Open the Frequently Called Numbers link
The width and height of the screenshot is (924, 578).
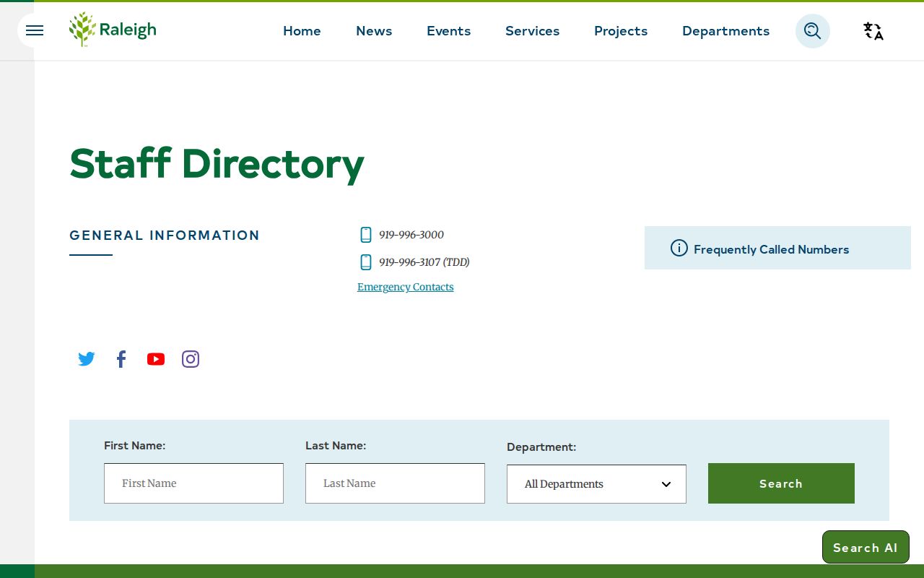pyautogui.click(x=771, y=249)
